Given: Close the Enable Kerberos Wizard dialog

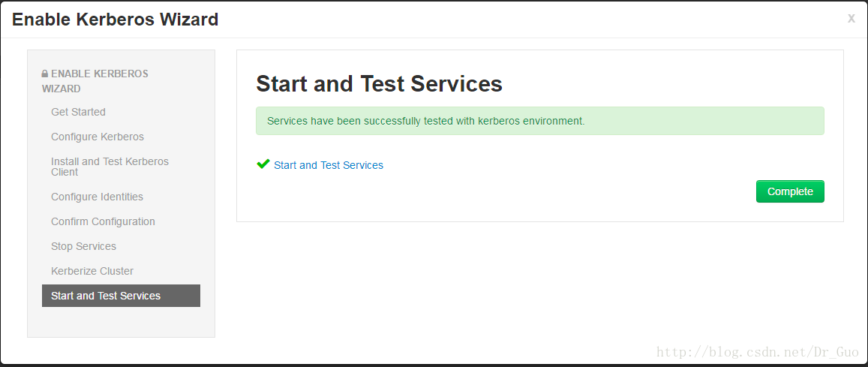Looking at the screenshot, I should click(x=851, y=18).
